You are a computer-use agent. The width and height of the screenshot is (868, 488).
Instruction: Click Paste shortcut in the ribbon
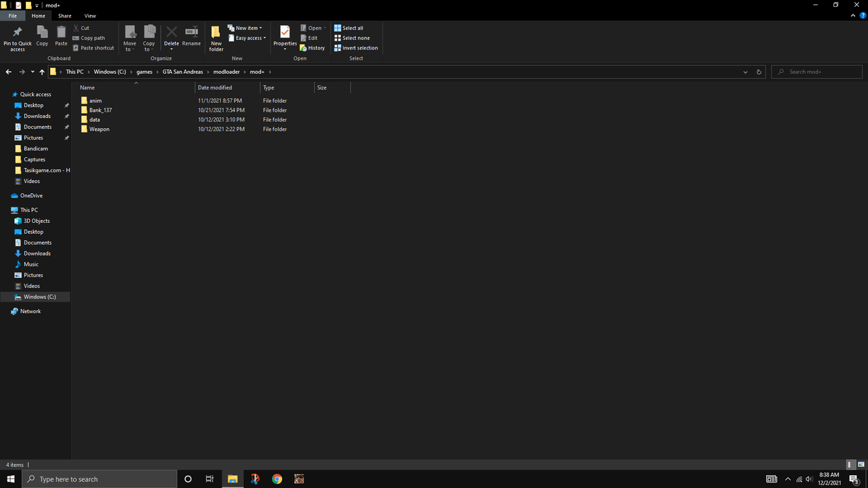[94, 48]
